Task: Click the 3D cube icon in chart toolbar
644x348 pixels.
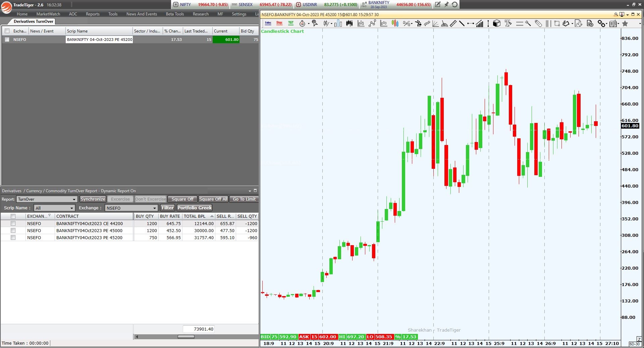Action: coord(497,23)
